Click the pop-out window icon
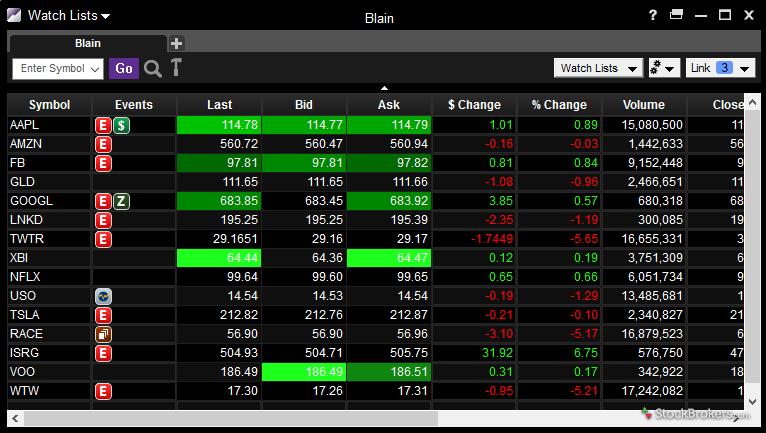 [676, 14]
